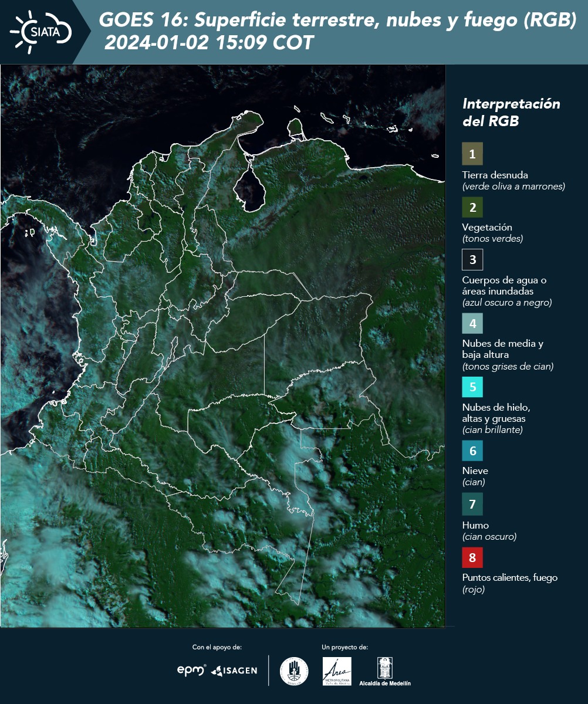Image resolution: width=588 pixels, height=704 pixels.
Task: Click '(azul oscuro a negro)' description
Action: (x=507, y=303)
